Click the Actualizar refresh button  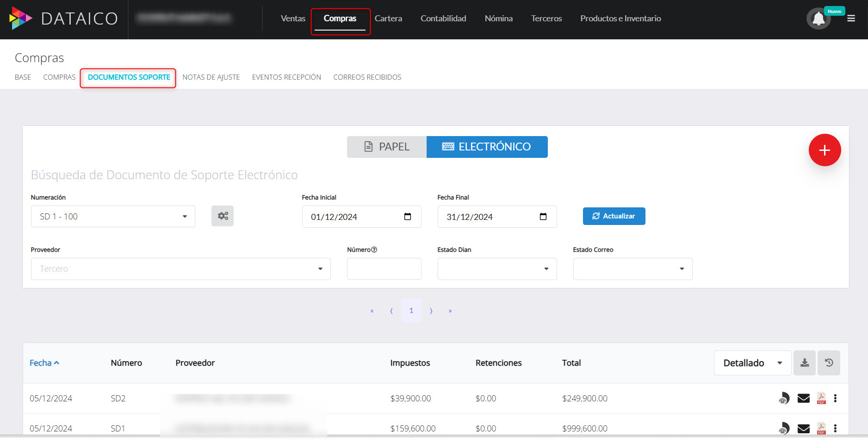pyautogui.click(x=614, y=216)
